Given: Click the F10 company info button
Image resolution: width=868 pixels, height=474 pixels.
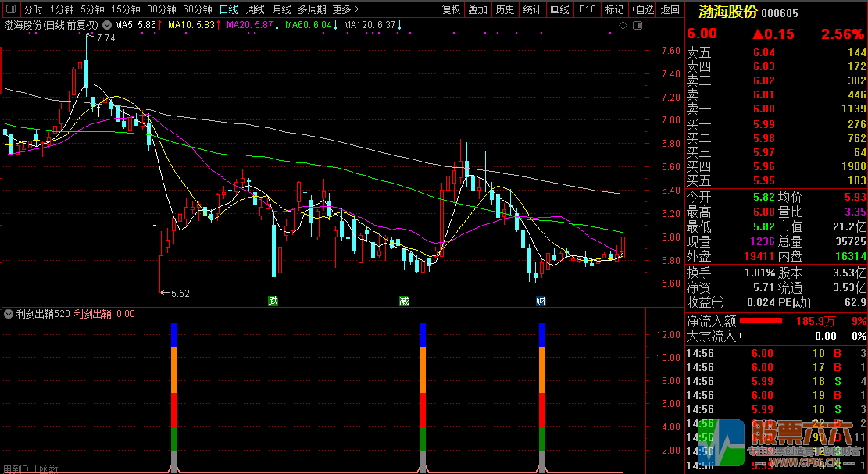Looking at the screenshot, I should 588,10.
